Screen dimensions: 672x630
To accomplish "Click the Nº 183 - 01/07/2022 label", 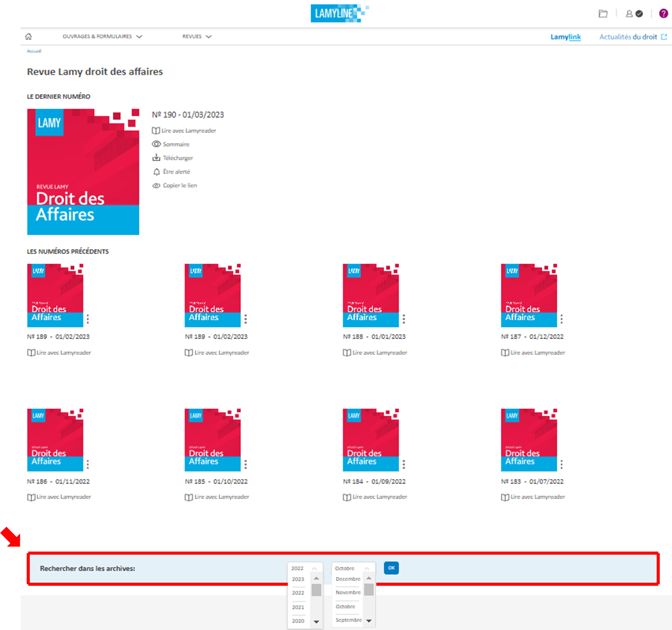I will (532, 481).
